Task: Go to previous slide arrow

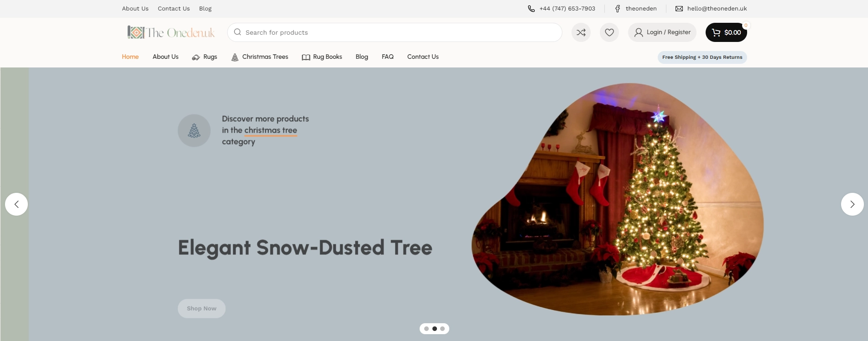Action: (x=16, y=204)
